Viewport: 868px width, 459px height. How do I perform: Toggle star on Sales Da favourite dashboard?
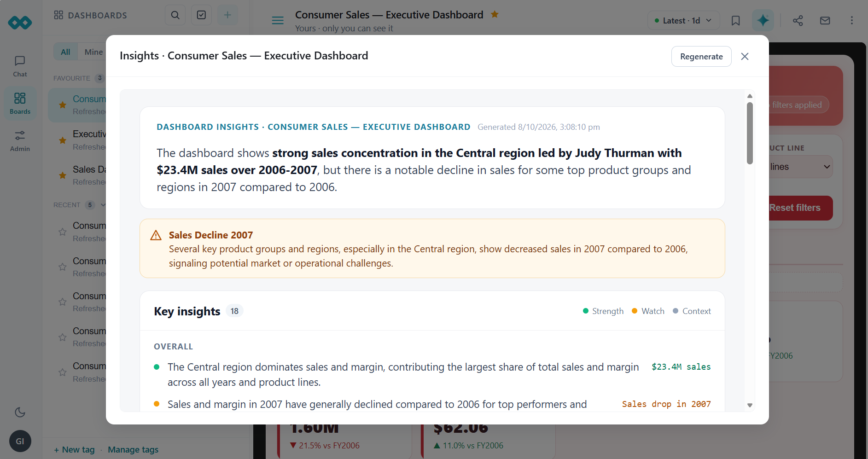63,175
